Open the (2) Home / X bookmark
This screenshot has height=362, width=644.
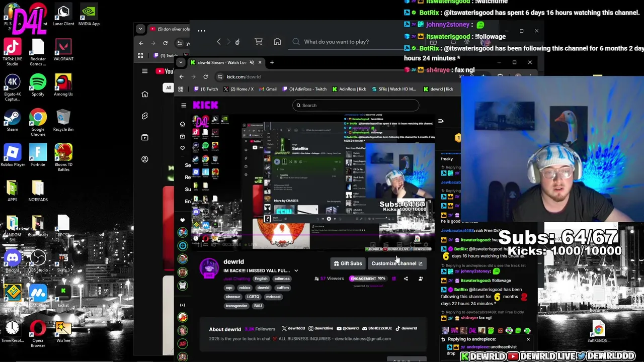(x=238, y=89)
